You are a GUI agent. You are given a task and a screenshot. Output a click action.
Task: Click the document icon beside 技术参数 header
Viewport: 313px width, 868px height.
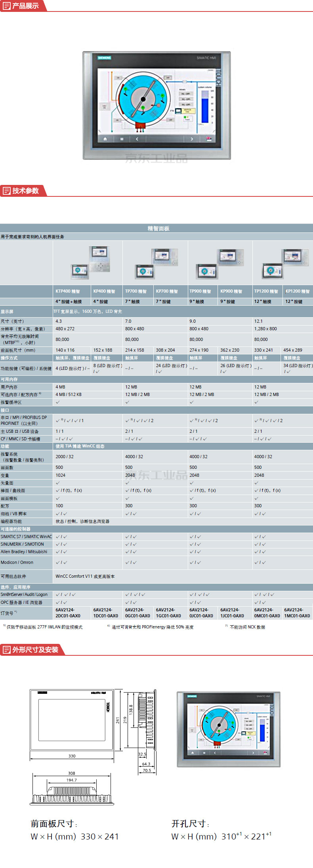click(6, 191)
